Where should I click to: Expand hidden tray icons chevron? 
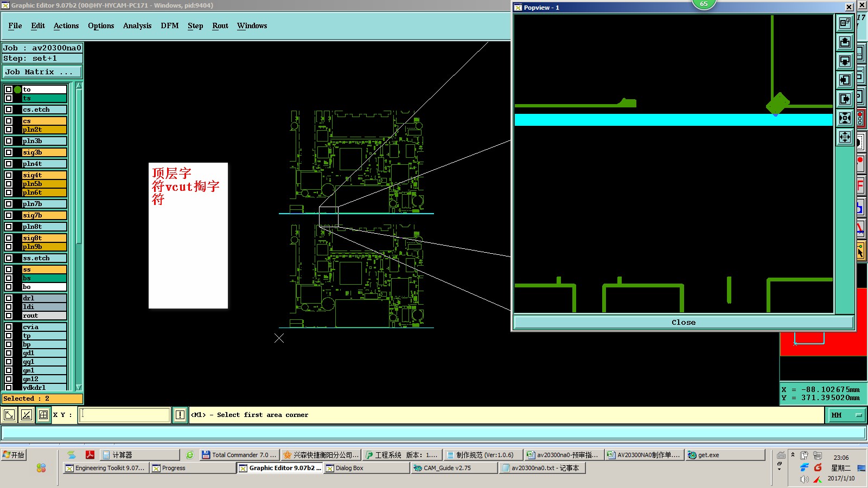coord(793,455)
